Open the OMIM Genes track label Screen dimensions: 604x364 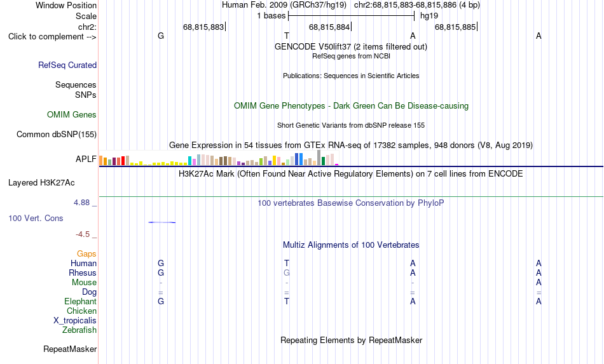72,115
